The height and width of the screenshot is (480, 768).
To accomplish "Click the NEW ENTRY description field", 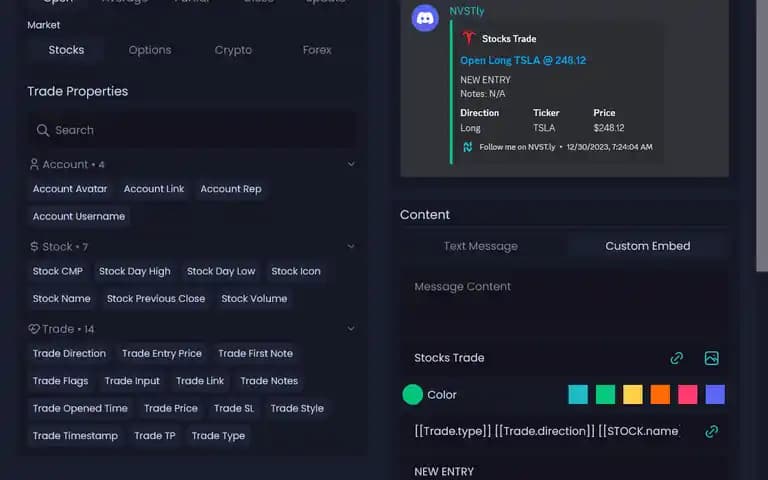I will coord(564,470).
